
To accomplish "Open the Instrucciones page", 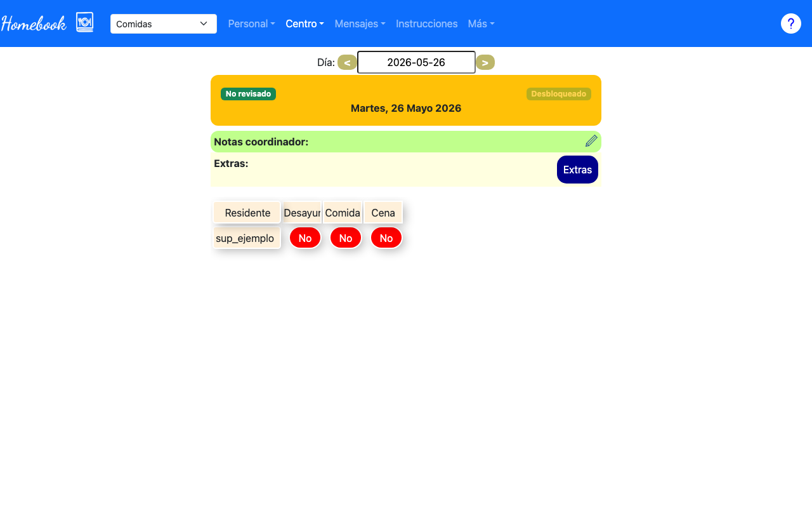I will (426, 23).
